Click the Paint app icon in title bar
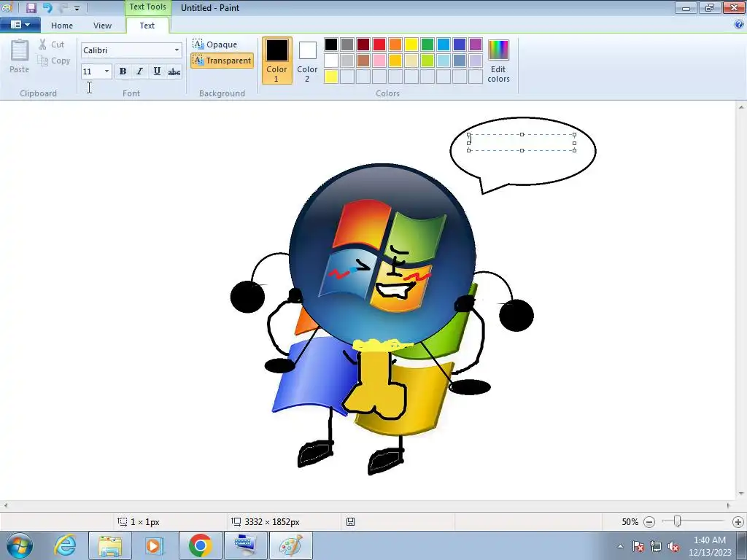Viewport: 747px width, 560px height. pyautogui.click(x=7, y=7)
